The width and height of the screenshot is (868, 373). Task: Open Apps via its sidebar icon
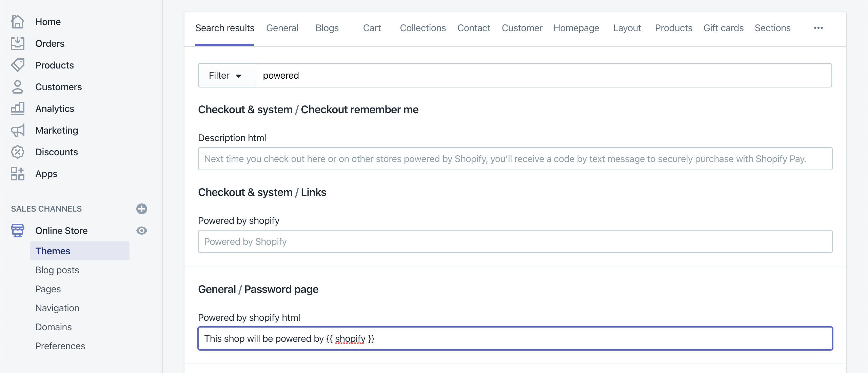click(x=17, y=174)
